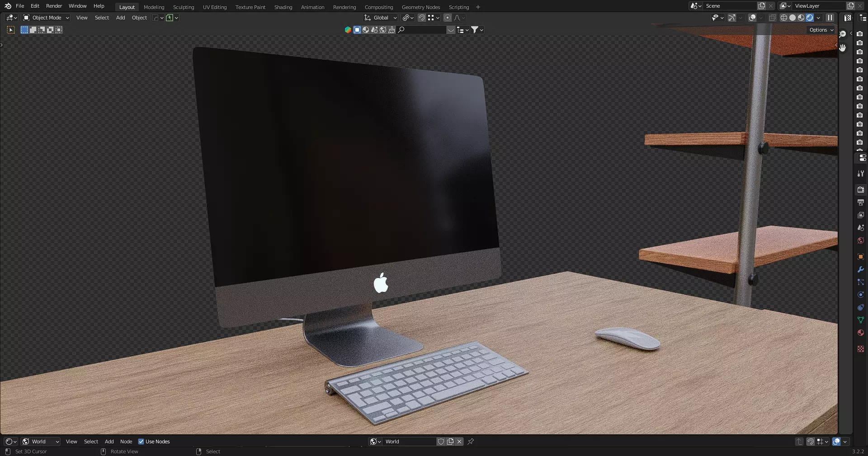Screen dimensions: 868x456
Task: Click the viewport zoom gizmo icon
Action: pos(843,34)
